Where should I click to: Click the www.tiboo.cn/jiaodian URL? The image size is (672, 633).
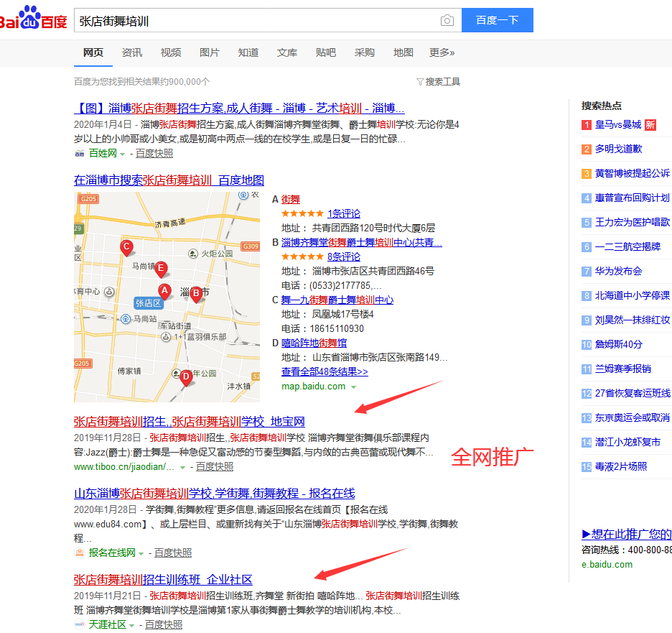(124, 466)
